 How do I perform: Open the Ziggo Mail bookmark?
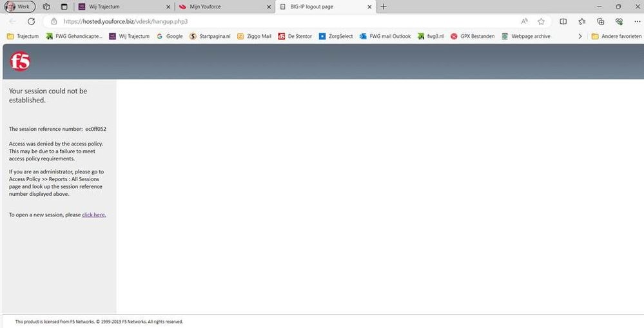pyautogui.click(x=254, y=36)
